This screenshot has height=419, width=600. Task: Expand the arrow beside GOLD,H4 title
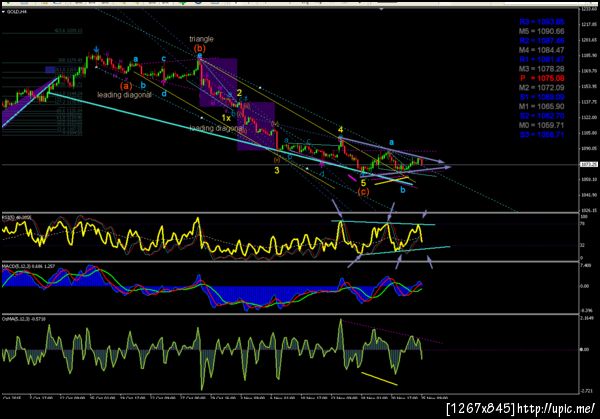point(3,12)
